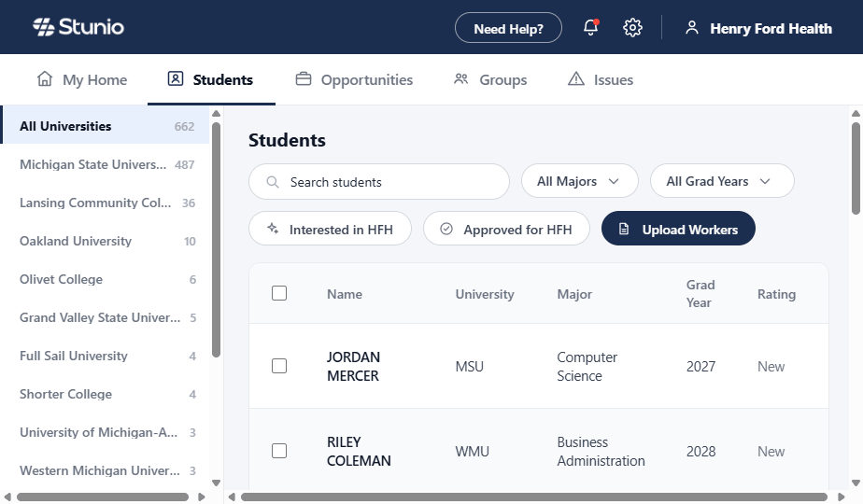Select University of Michigan-A... in sidebar
863x504 pixels.
105,432
